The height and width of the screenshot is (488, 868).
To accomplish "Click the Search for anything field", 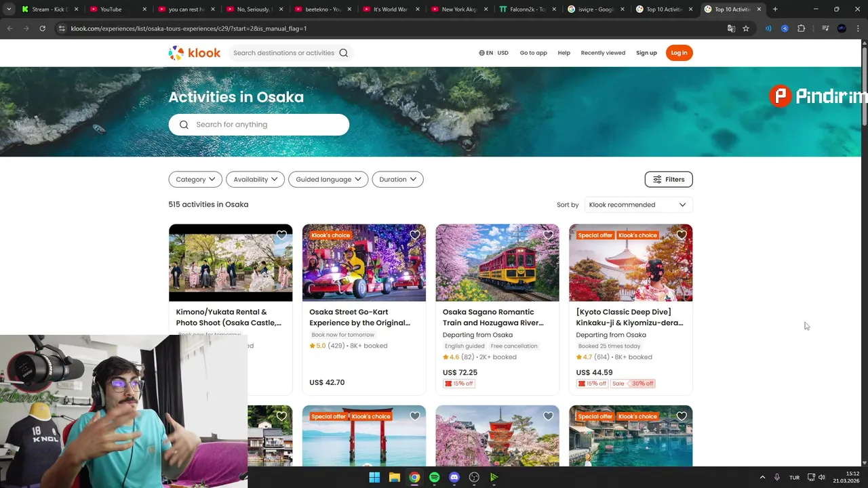I will 259,125.
